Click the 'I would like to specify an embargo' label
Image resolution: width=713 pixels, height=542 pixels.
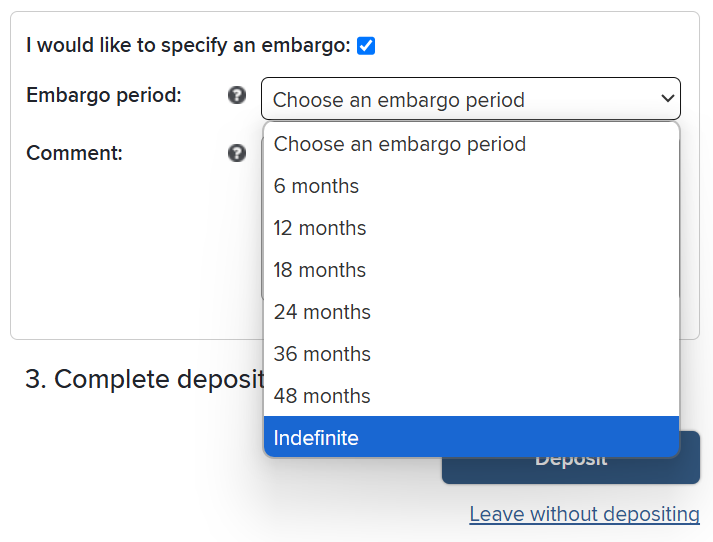pyautogui.click(x=188, y=45)
